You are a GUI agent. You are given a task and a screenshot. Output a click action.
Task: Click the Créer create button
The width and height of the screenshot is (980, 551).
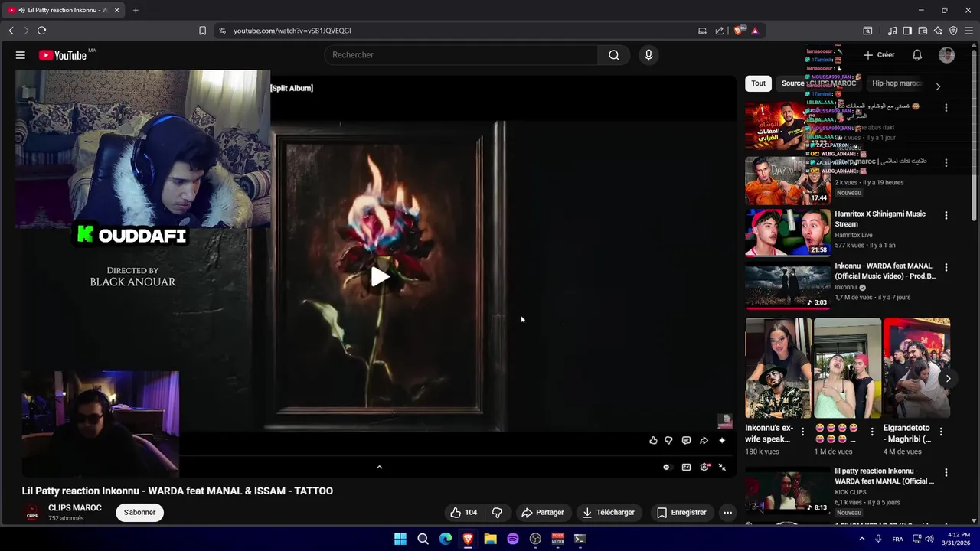[879, 55]
